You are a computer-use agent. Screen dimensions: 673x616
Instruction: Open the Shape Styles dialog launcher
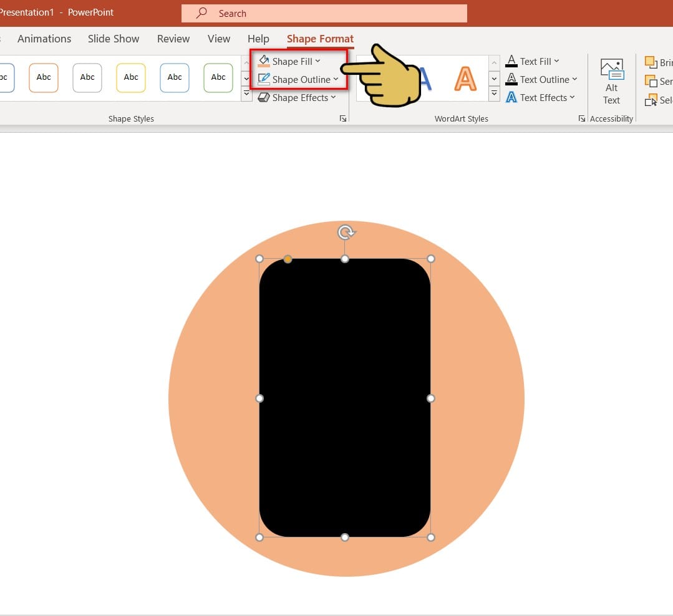[x=342, y=118]
